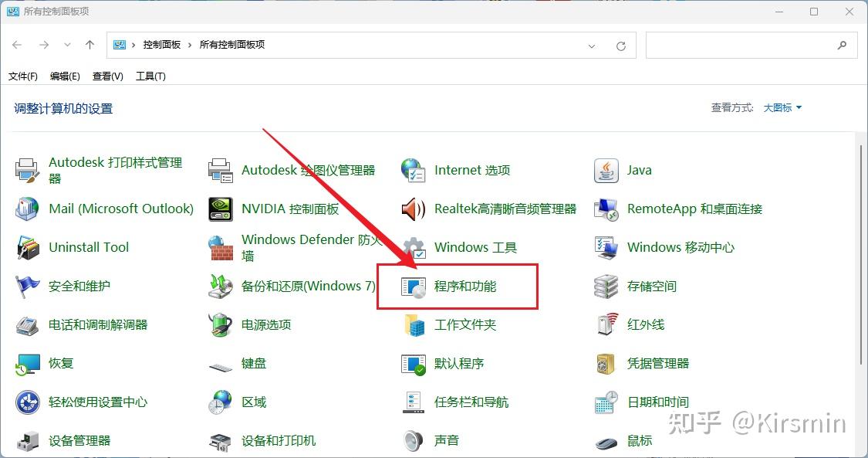Open the 凭据管理器 safe icon

[606, 364]
